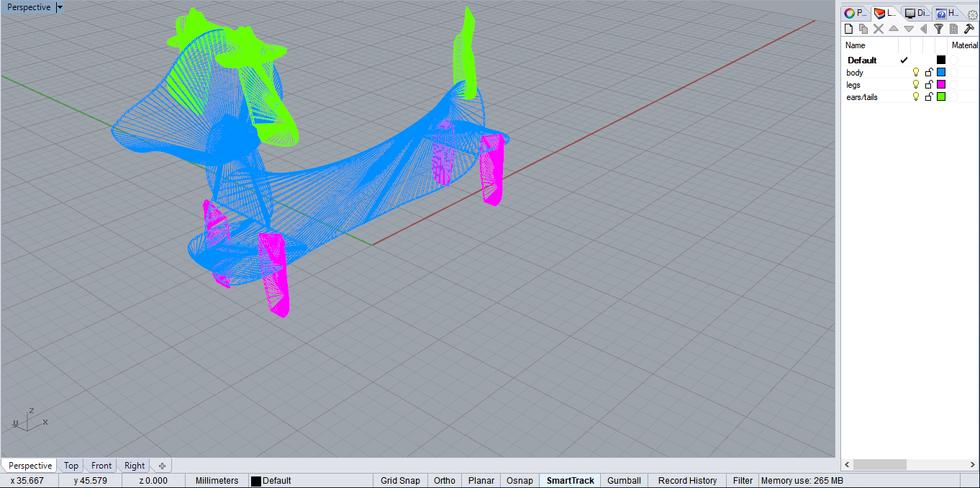The image size is (980, 488).
Task: Click the layer panel scrollbar left arrow
Action: coord(847,465)
